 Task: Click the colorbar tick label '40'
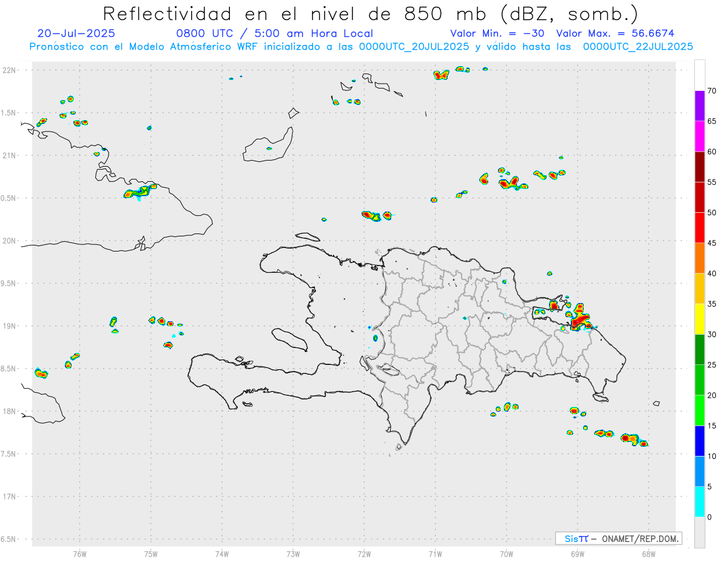(712, 273)
